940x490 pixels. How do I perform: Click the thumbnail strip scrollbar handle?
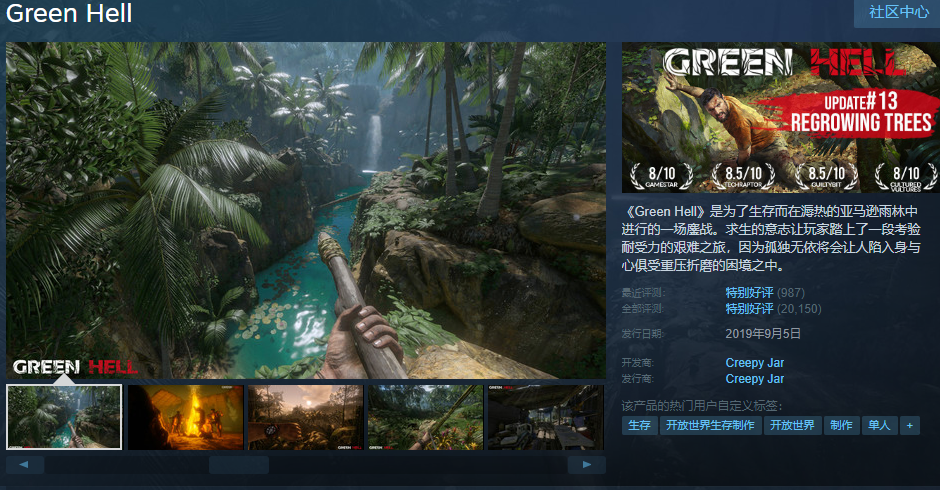coord(238,465)
